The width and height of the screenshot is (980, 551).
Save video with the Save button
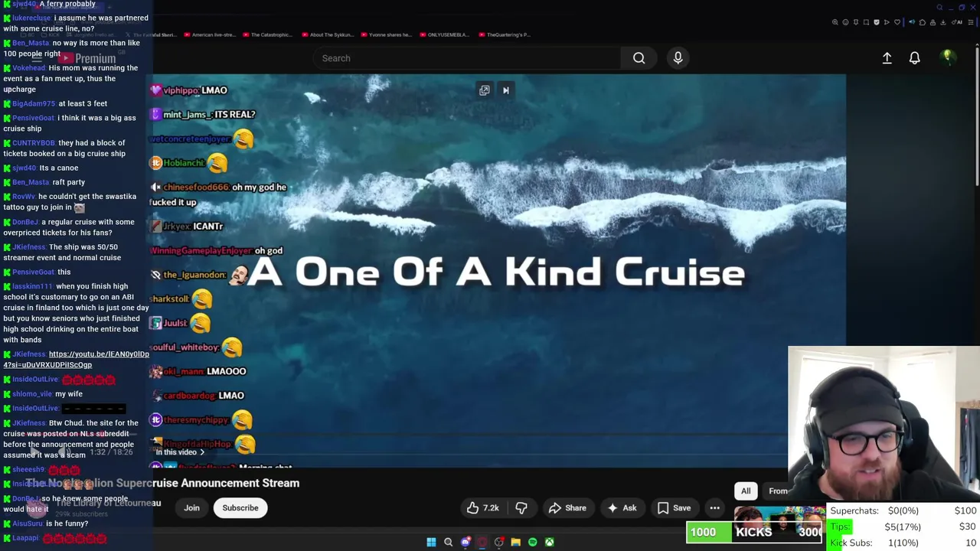[x=674, y=508]
